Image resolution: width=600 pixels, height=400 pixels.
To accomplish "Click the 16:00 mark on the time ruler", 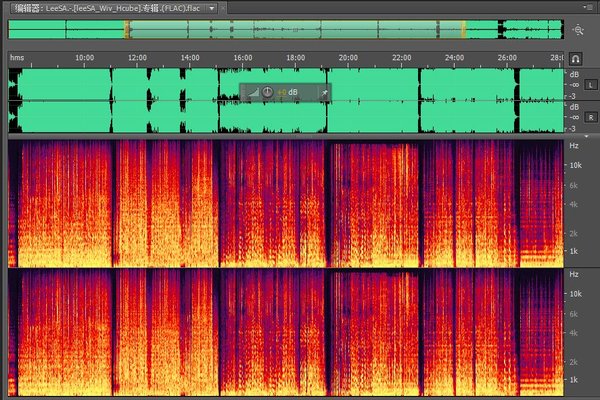I will coord(242,58).
